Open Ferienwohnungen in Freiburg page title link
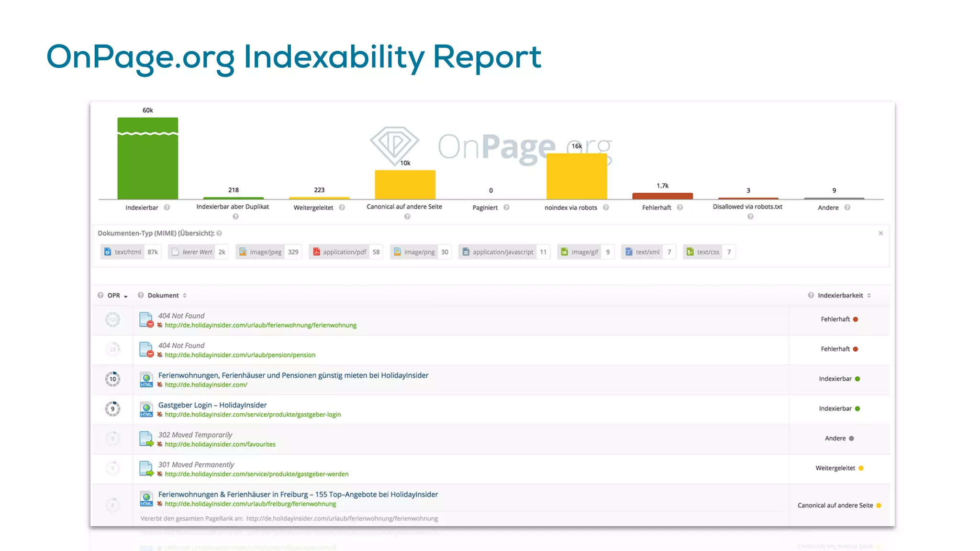The image size is (980, 551). click(298, 495)
